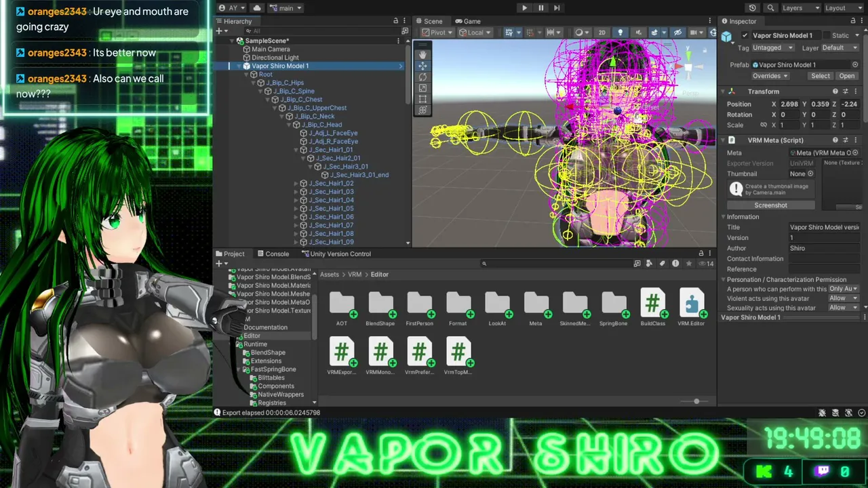Click the Search by Type icon in Project
Screen dimensions: 868x488
pos(650,264)
